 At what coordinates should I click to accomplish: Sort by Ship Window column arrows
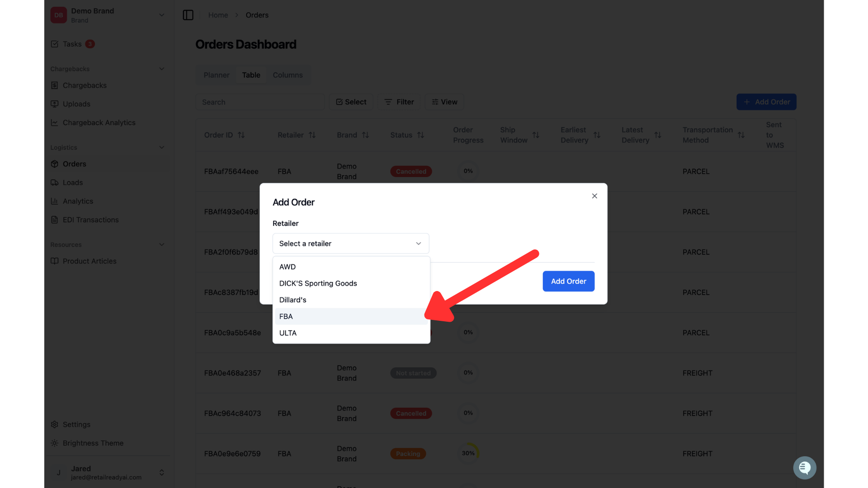pyautogui.click(x=536, y=135)
